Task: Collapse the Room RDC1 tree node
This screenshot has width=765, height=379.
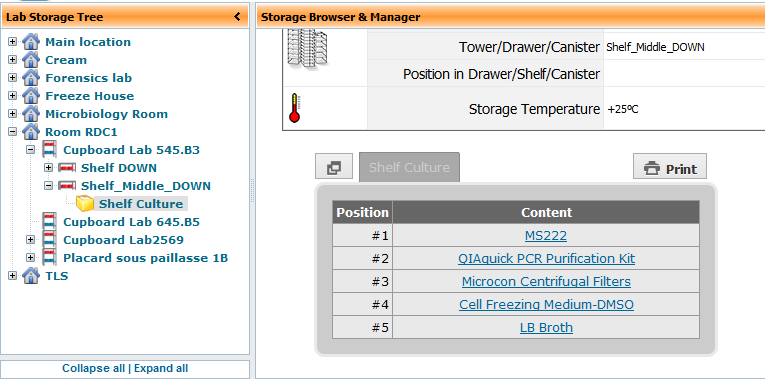Action: pos(13,132)
